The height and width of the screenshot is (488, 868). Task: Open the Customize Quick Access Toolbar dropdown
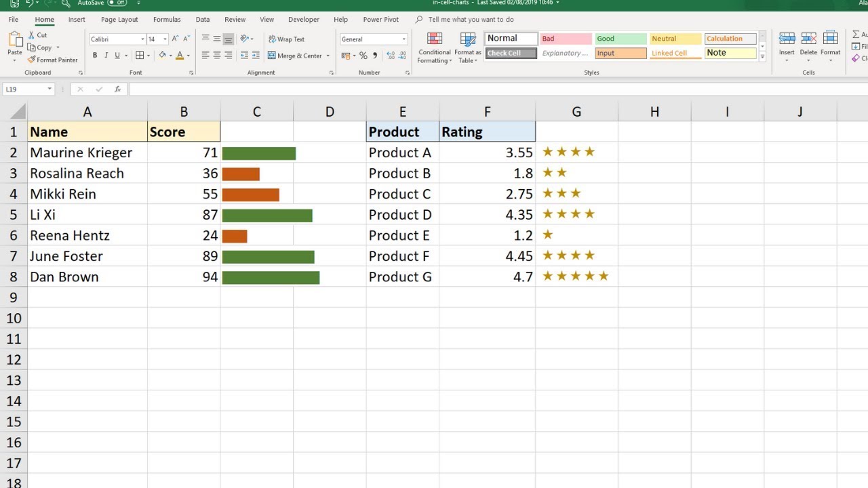point(139,3)
